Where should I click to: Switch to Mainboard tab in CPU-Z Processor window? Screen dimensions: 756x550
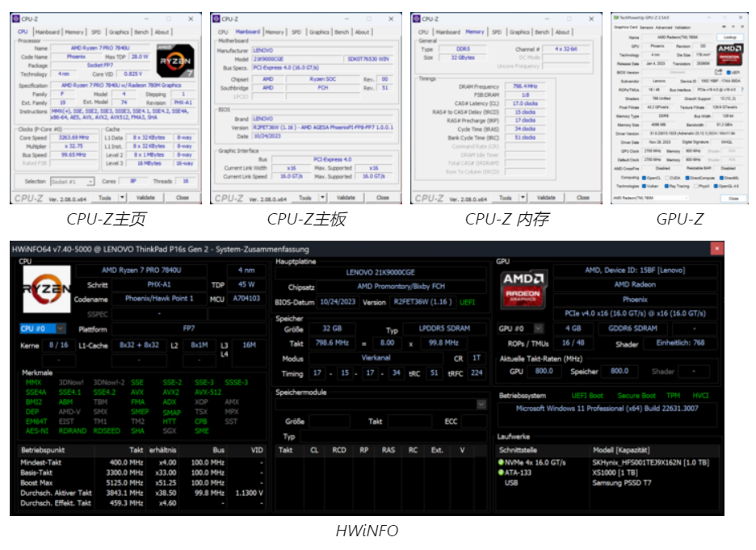[47, 32]
